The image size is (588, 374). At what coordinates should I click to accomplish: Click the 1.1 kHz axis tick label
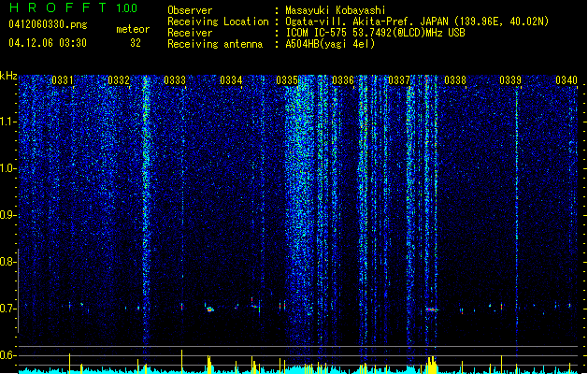(7, 122)
